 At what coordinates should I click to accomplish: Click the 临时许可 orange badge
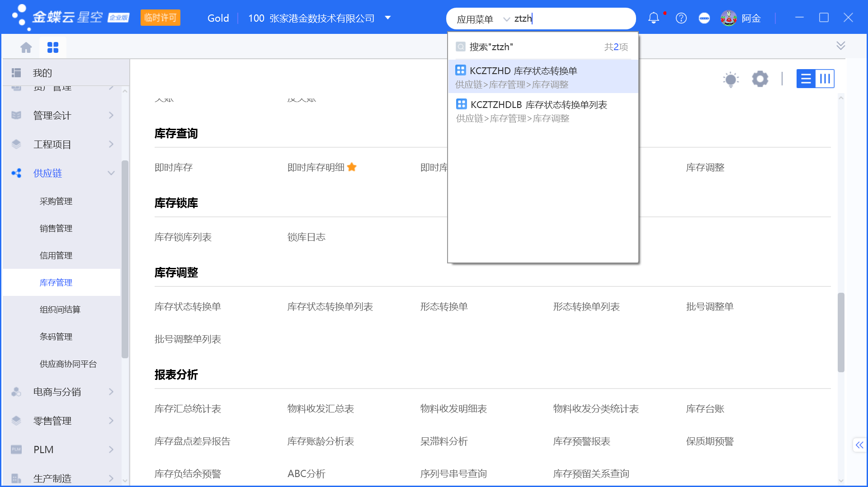160,18
